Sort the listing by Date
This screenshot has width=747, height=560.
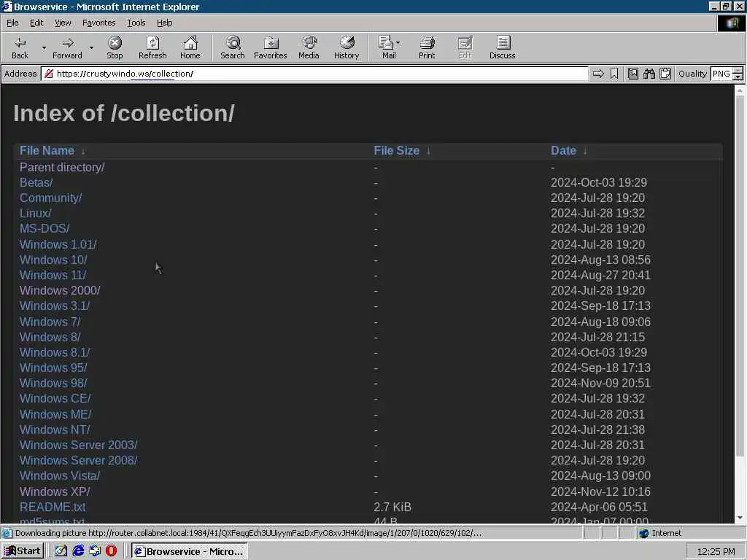[563, 150]
